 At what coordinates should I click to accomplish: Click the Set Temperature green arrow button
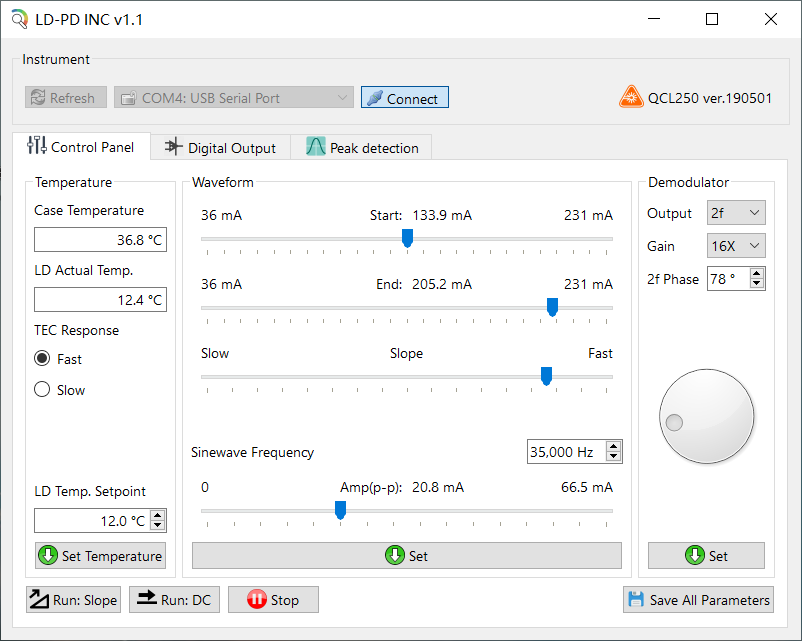tap(100, 556)
